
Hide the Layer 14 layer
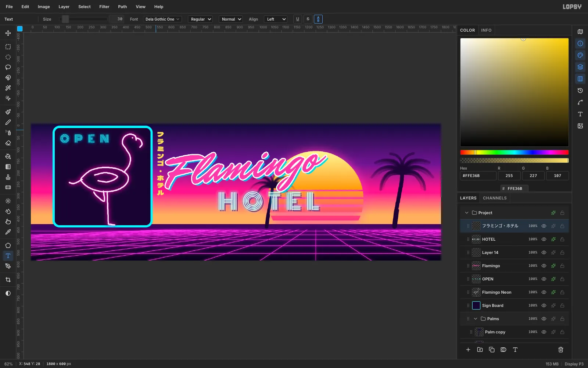point(544,252)
